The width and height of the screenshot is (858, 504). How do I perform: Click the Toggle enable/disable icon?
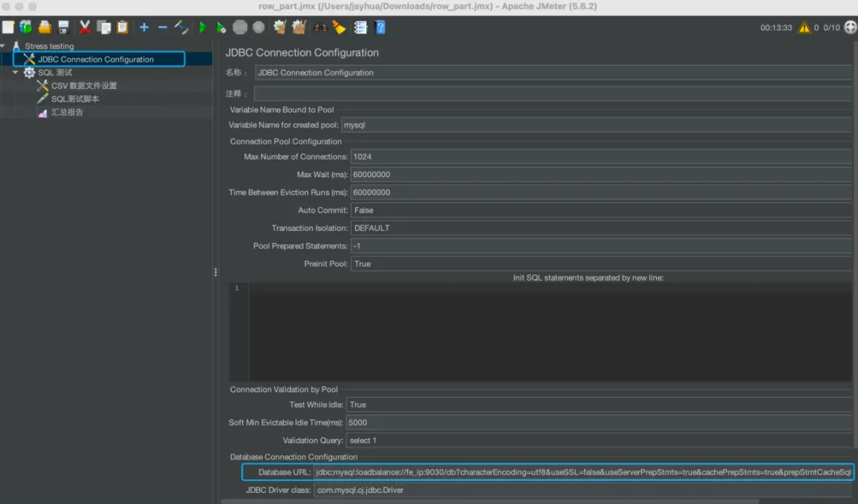(x=181, y=27)
